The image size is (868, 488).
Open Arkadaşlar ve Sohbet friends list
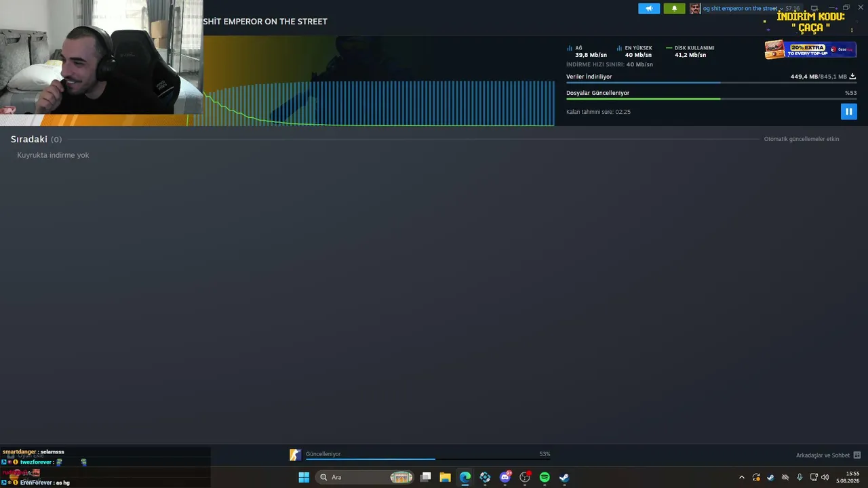coord(823,455)
